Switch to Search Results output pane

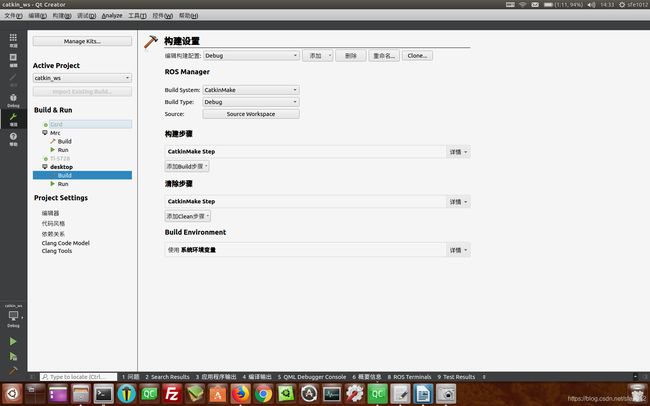click(167, 377)
